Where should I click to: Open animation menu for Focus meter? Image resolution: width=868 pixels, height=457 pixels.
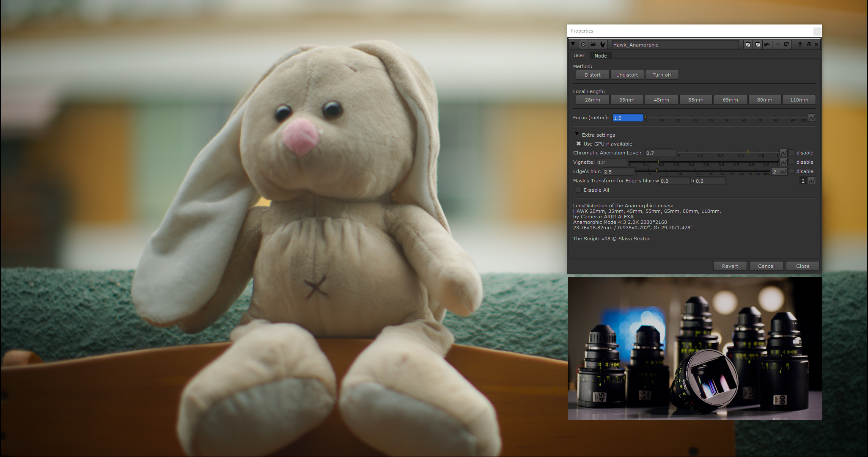coord(812,118)
